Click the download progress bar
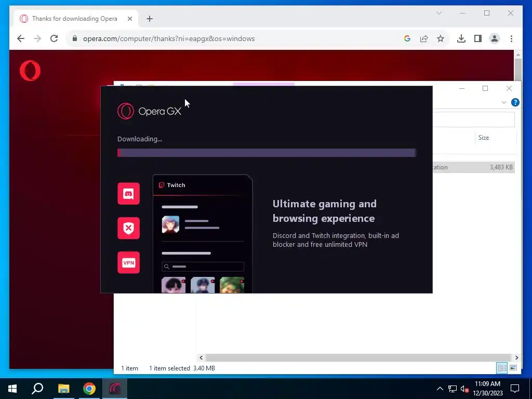The image size is (532, 399). click(x=267, y=153)
